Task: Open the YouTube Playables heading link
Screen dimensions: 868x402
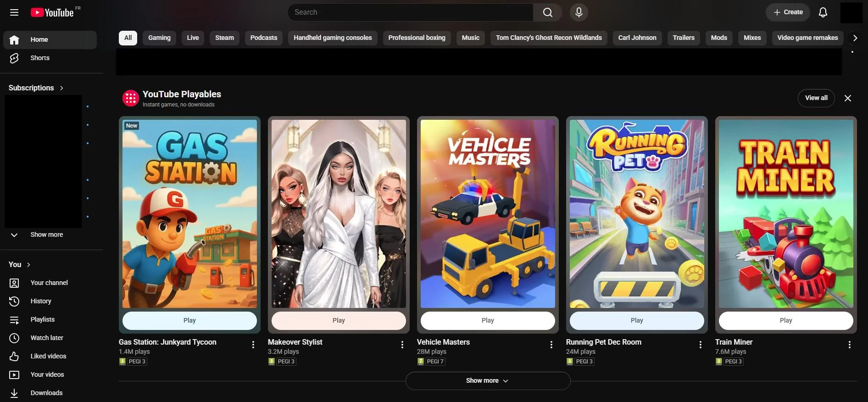Action: click(x=182, y=94)
